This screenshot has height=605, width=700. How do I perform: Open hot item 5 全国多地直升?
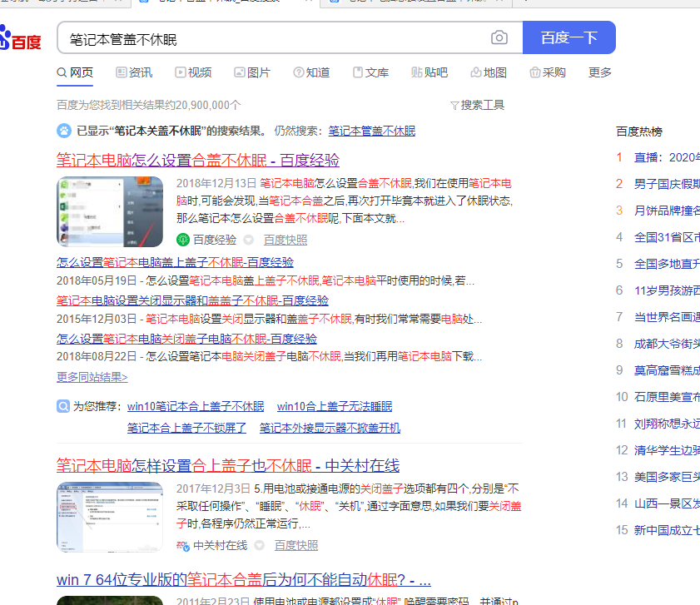[x=667, y=264]
